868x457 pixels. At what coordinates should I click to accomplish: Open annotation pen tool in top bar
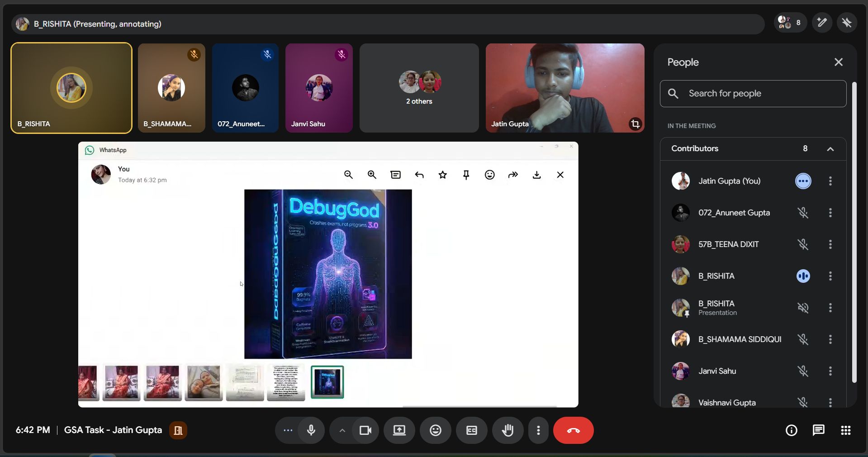[x=822, y=23]
